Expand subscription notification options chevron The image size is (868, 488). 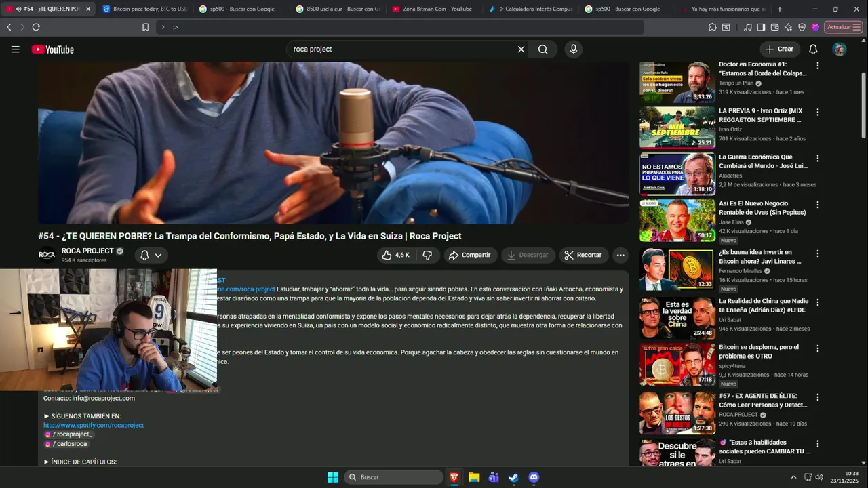158,255
